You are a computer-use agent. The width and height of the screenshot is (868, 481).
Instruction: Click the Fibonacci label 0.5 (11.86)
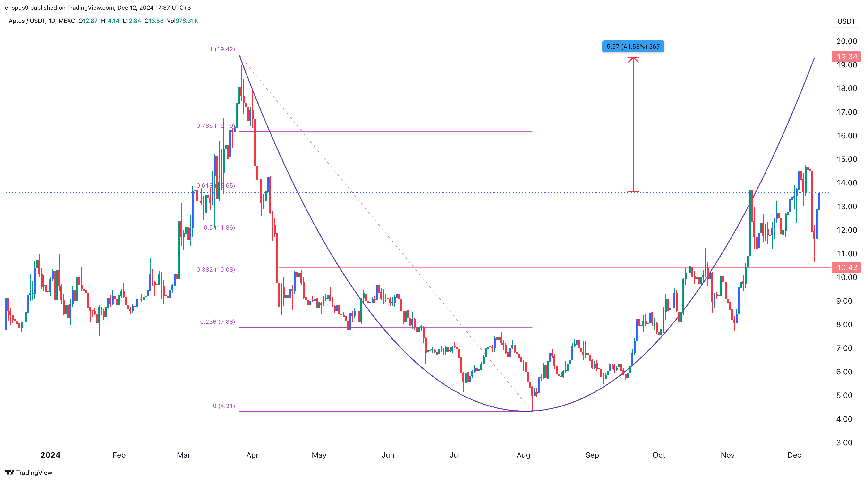[x=219, y=228]
